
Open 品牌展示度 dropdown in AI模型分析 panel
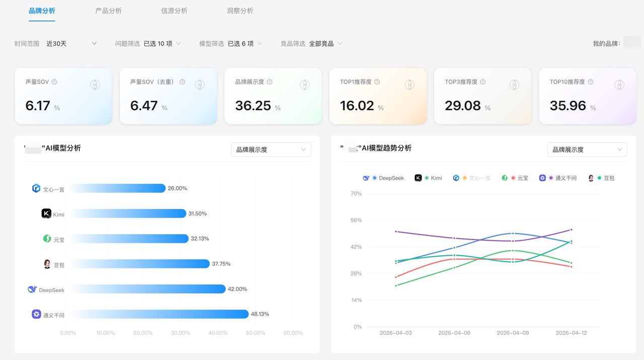pos(271,150)
